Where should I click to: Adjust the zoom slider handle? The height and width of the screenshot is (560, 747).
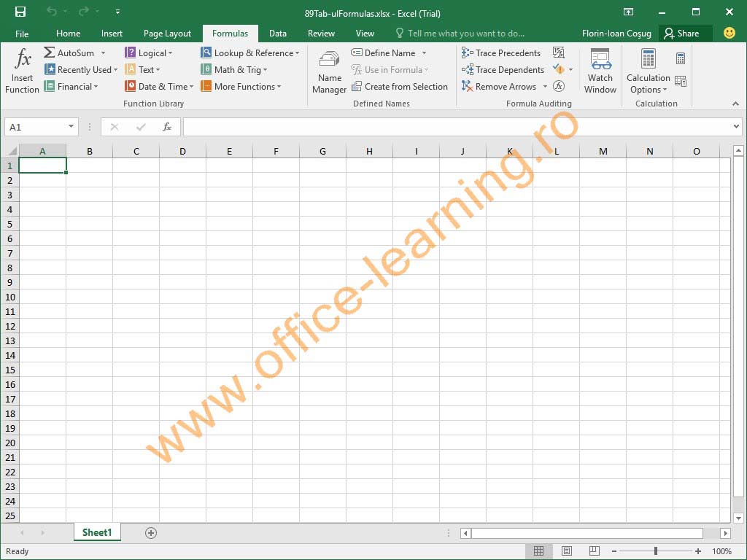pos(656,551)
